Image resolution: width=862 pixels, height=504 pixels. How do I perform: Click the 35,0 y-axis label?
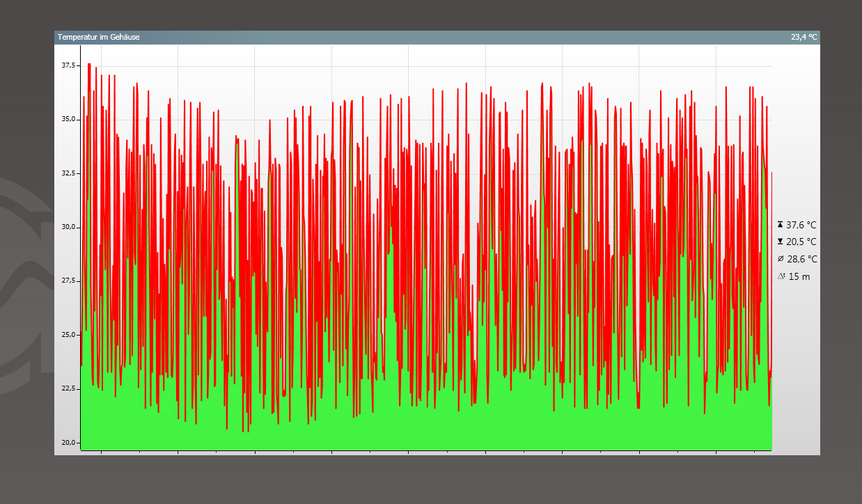(68, 119)
